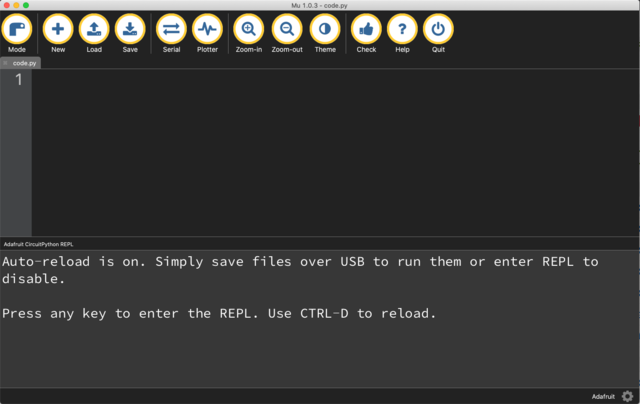640x404 pixels.
Task: Open the settings gear in status bar
Action: (627, 396)
